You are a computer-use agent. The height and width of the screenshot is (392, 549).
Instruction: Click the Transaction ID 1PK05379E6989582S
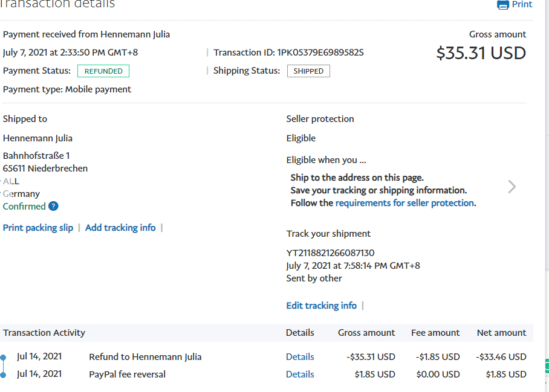coord(320,53)
